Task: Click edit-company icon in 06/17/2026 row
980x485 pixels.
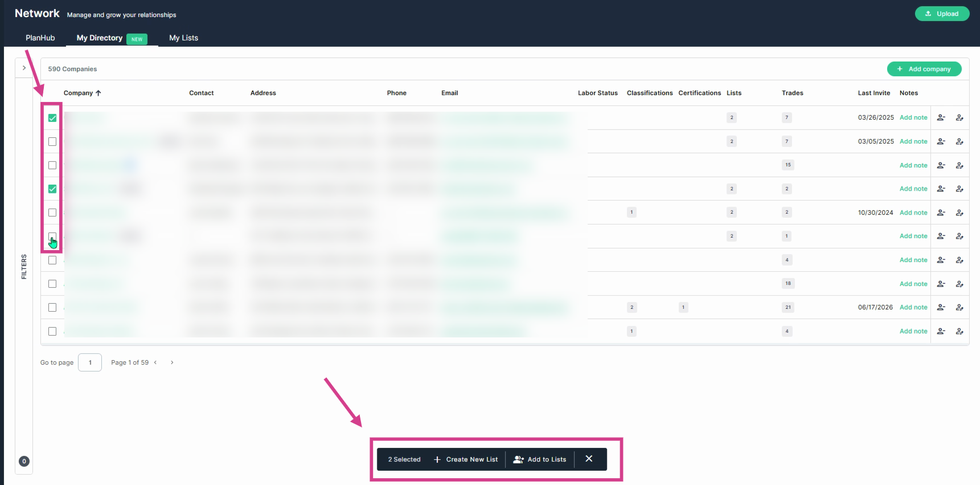Action: point(960,307)
